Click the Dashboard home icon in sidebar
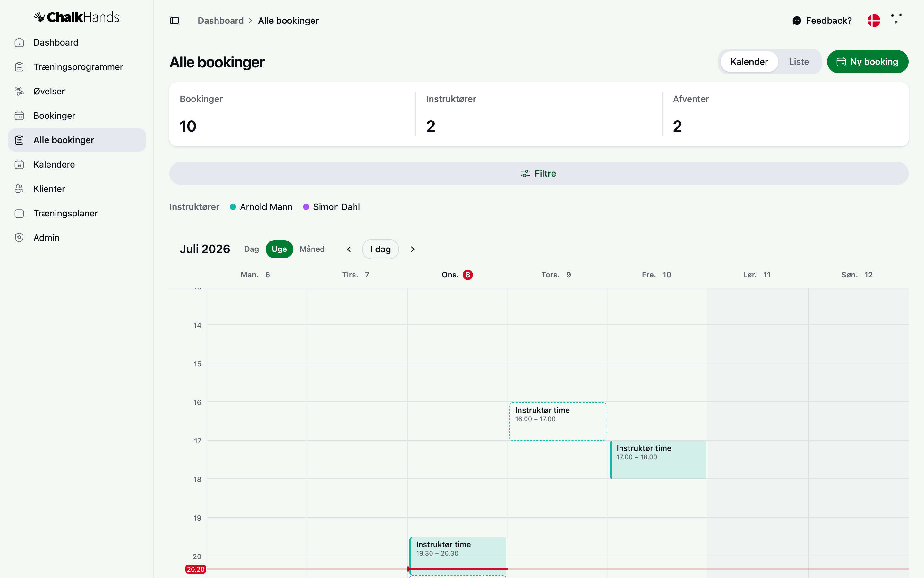924x578 pixels. [x=19, y=42]
